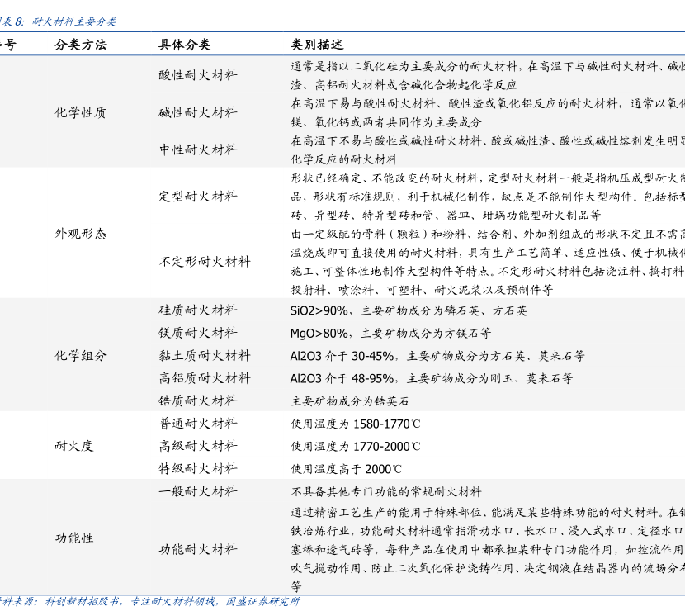This screenshot has height=616, width=685.
Task: Click the MgO>80% description text
Action: (390, 334)
